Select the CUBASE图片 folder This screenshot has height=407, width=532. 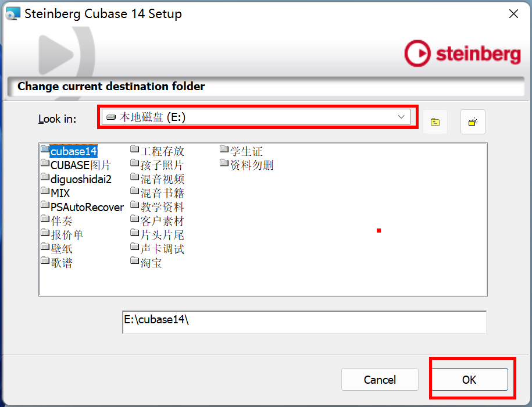[76, 165]
